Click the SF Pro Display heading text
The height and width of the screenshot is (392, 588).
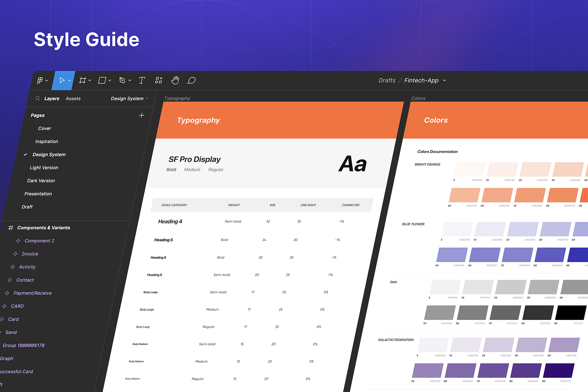195,159
